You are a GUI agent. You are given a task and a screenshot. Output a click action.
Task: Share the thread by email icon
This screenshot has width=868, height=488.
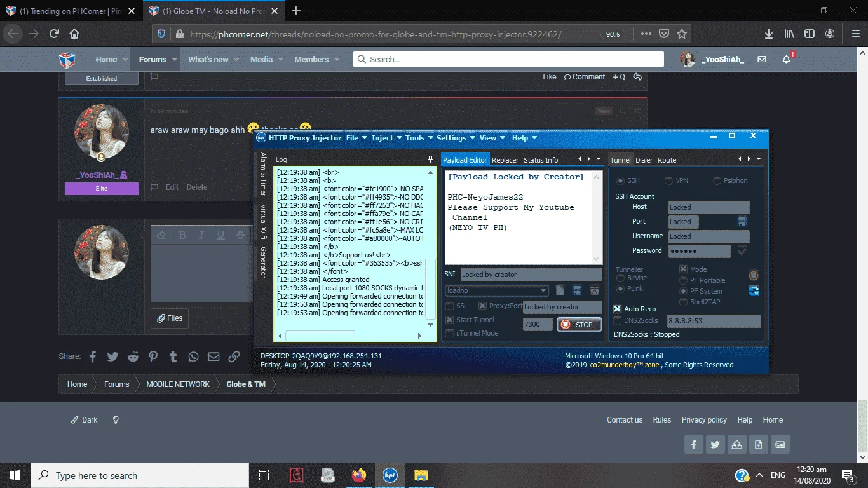(x=214, y=356)
